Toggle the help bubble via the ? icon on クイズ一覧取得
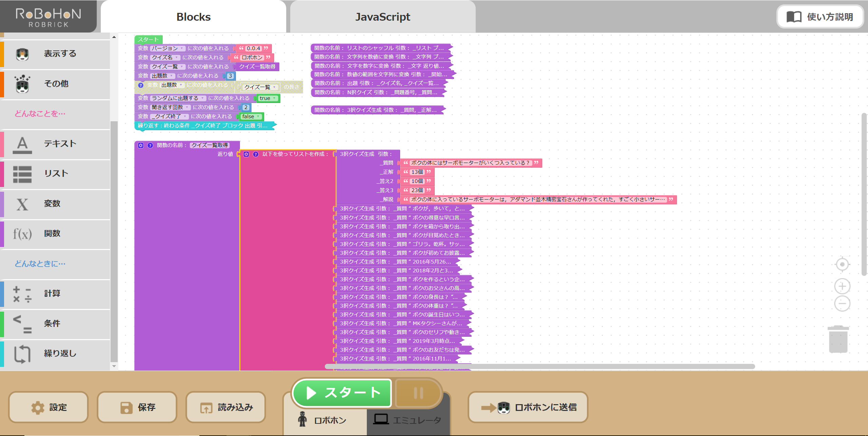This screenshot has width=868, height=436. (150, 145)
